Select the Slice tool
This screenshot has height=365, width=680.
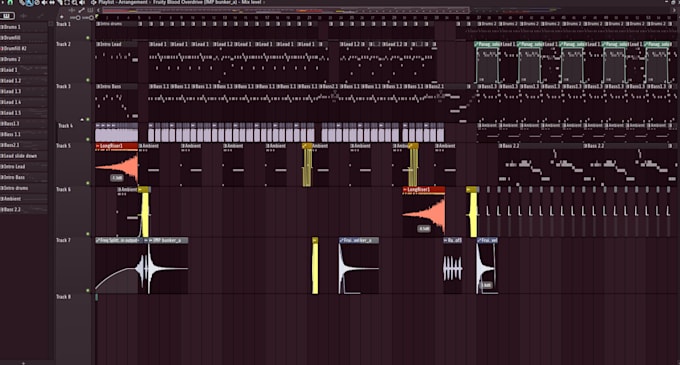[60, 2]
